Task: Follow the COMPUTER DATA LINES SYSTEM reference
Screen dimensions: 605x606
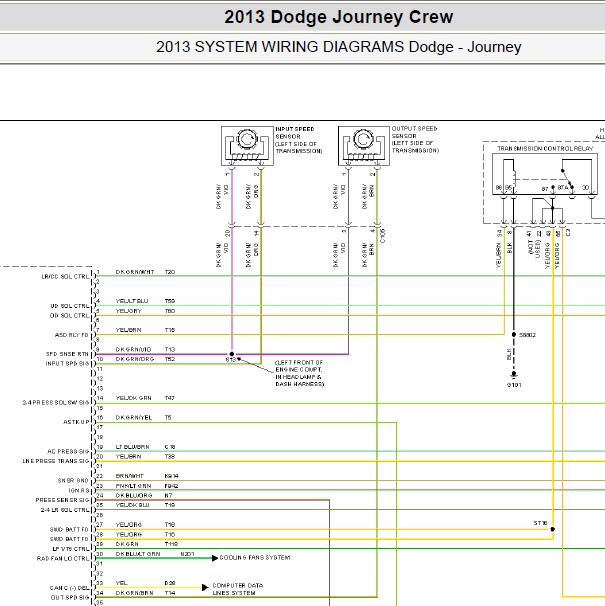Action: coord(238,589)
